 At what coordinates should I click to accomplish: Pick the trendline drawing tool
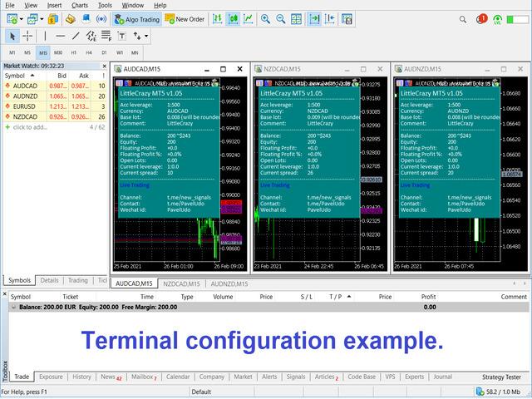point(76,36)
